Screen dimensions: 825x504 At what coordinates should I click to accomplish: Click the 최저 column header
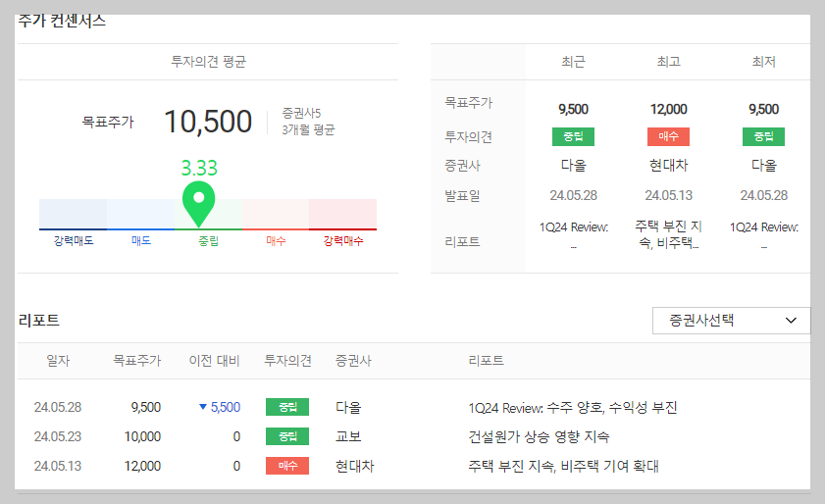point(764,62)
